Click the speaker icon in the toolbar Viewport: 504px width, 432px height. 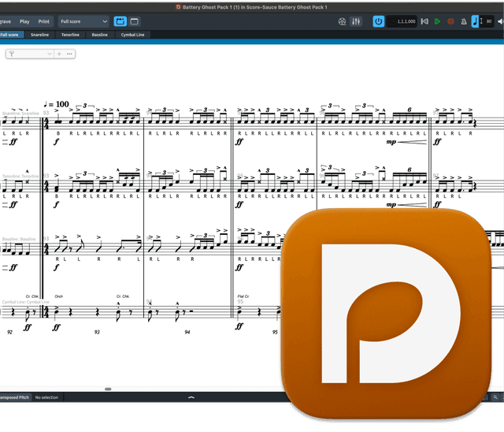(x=501, y=21)
